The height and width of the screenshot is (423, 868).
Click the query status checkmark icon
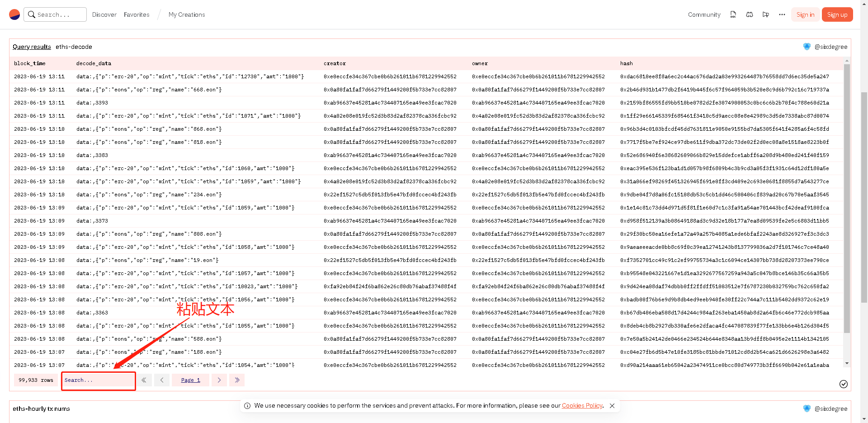(x=843, y=384)
